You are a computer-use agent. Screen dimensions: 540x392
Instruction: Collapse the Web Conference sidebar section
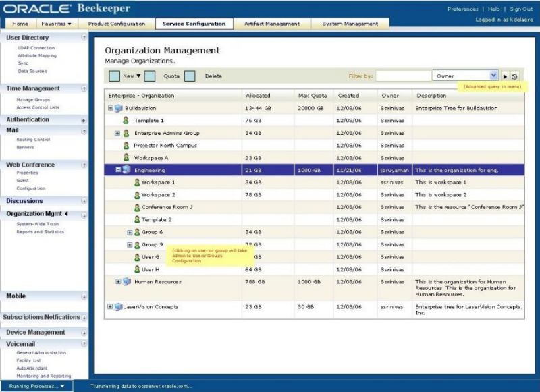(x=84, y=165)
